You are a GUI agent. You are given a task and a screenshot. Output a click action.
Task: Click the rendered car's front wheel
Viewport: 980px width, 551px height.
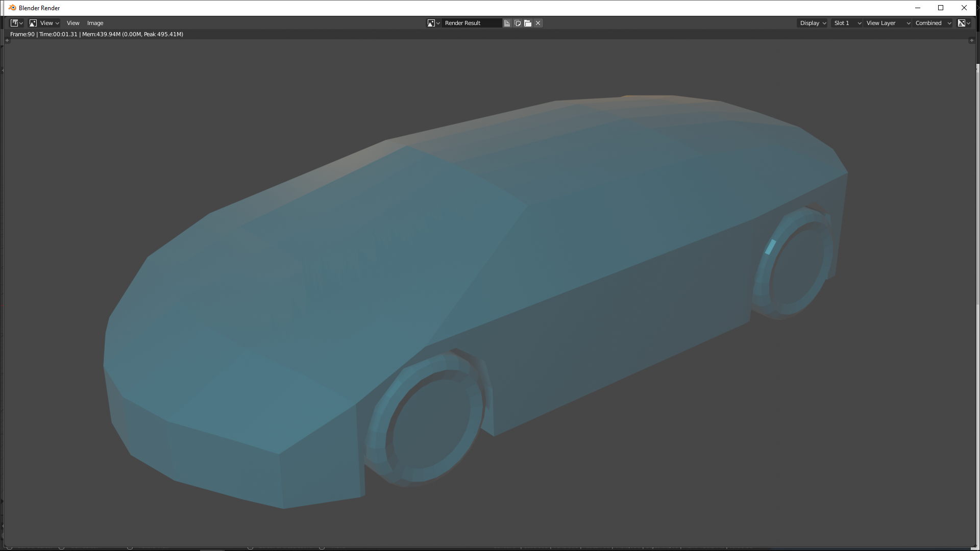[429, 421]
